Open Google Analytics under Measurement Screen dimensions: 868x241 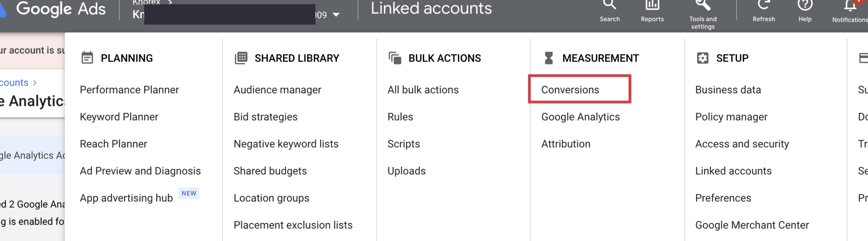click(580, 117)
